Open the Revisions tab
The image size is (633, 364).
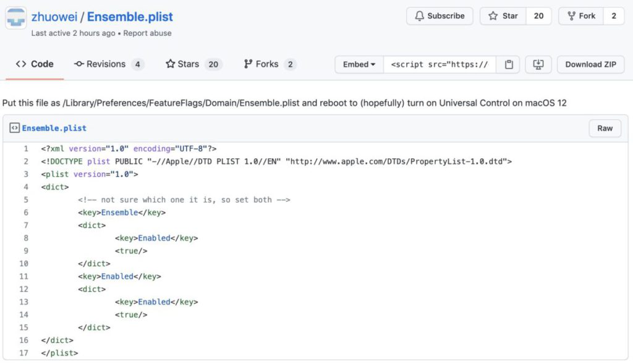click(109, 64)
